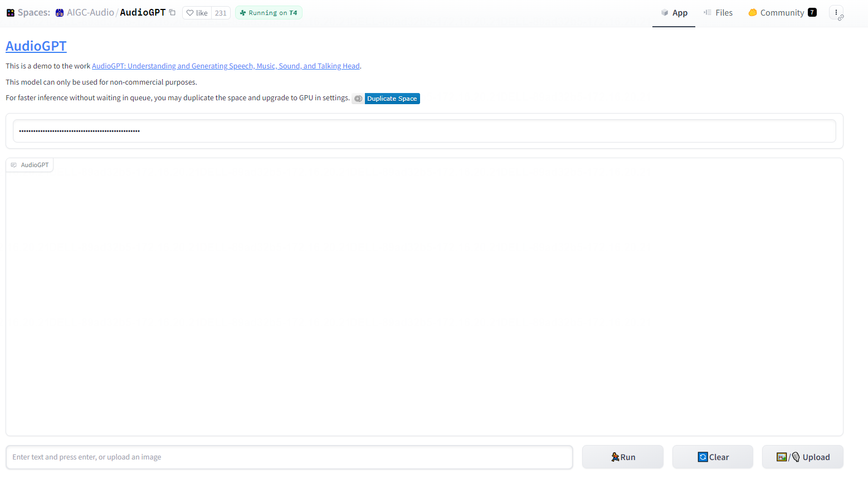Screen dimensions: 868x479
Task: Click the AudioGPT chatbot label
Action: (30, 165)
